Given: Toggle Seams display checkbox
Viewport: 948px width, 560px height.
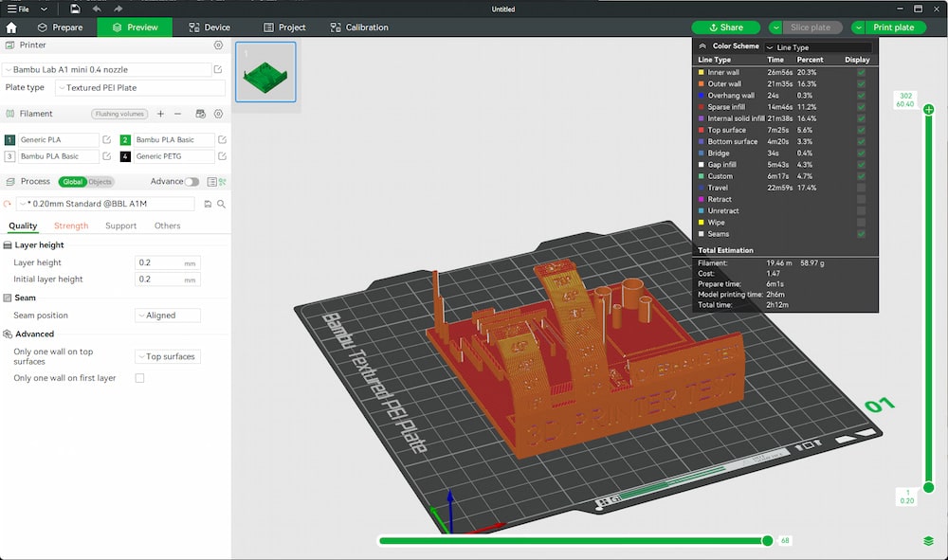Looking at the screenshot, I should point(861,234).
